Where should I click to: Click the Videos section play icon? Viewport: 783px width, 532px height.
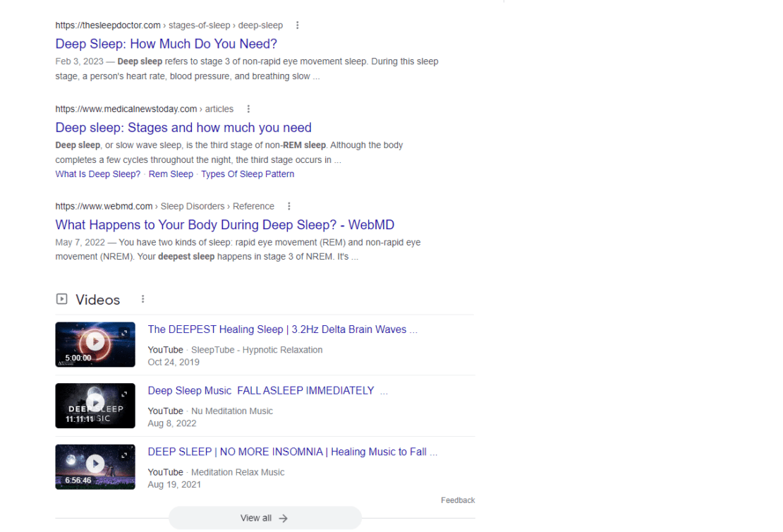(61, 298)
